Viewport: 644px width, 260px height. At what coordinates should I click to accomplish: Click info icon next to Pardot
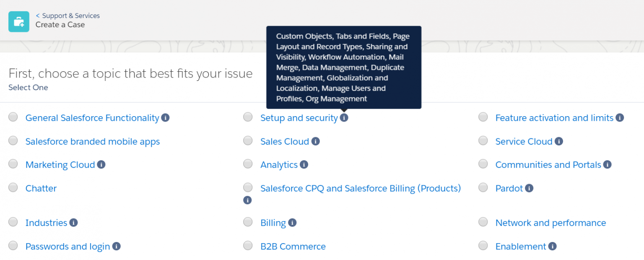529,188
